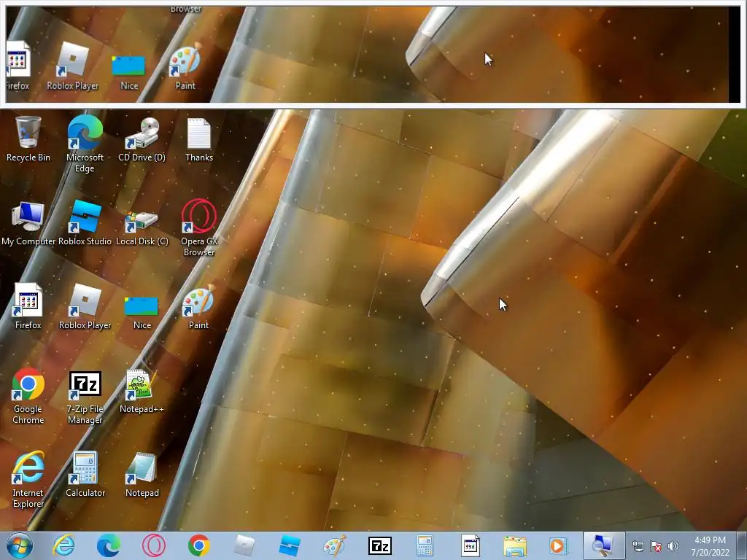Viewport: 747px width, 560px height.
Task: Launch Windows Media Player from the taskbar
Action: point(557,545)
